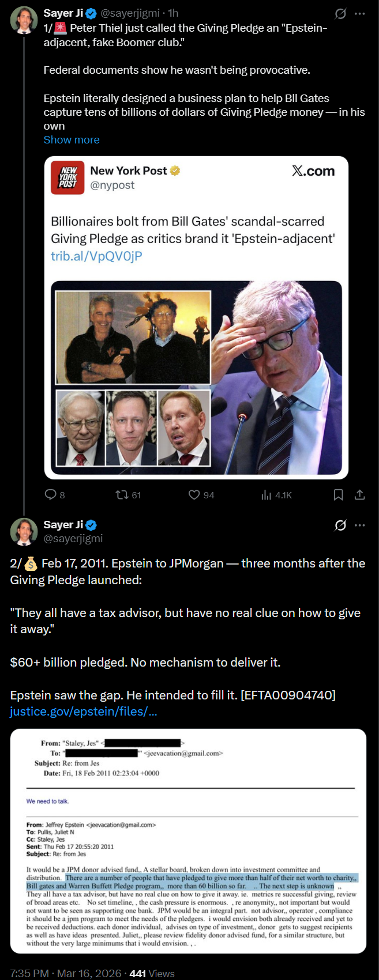379x980 pixels.
Task: Open the New York Post quoted account
Action: (128, 171)
